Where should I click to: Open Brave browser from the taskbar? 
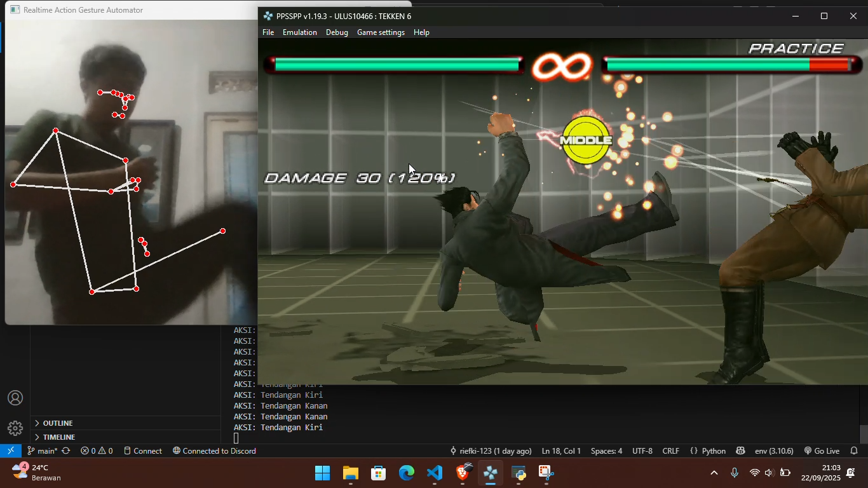(463, 473)
